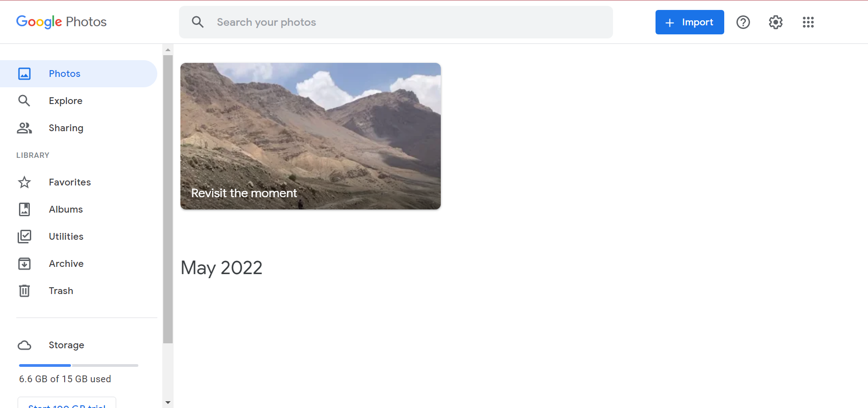Open the Revisit the moment memory card

tap(311, 136)
